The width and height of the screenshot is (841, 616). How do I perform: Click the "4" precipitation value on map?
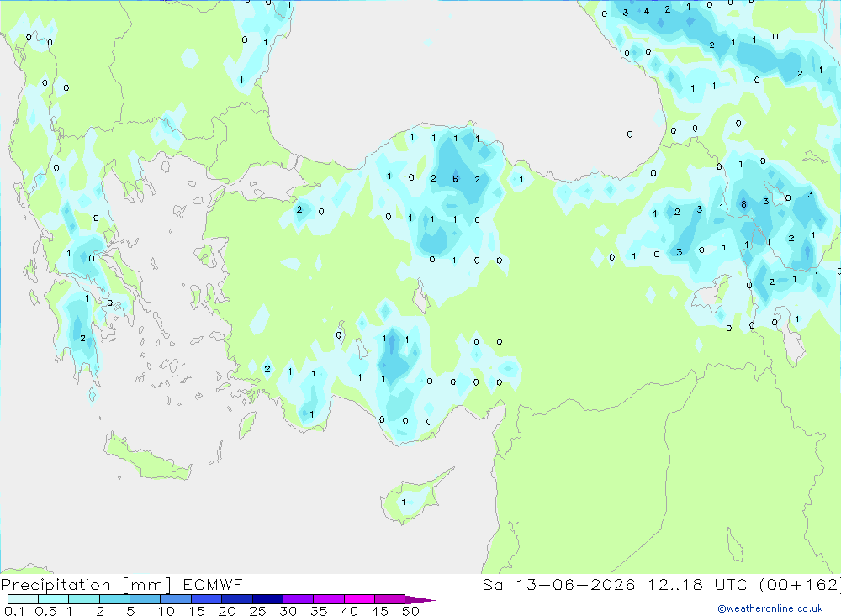(646, 11)
